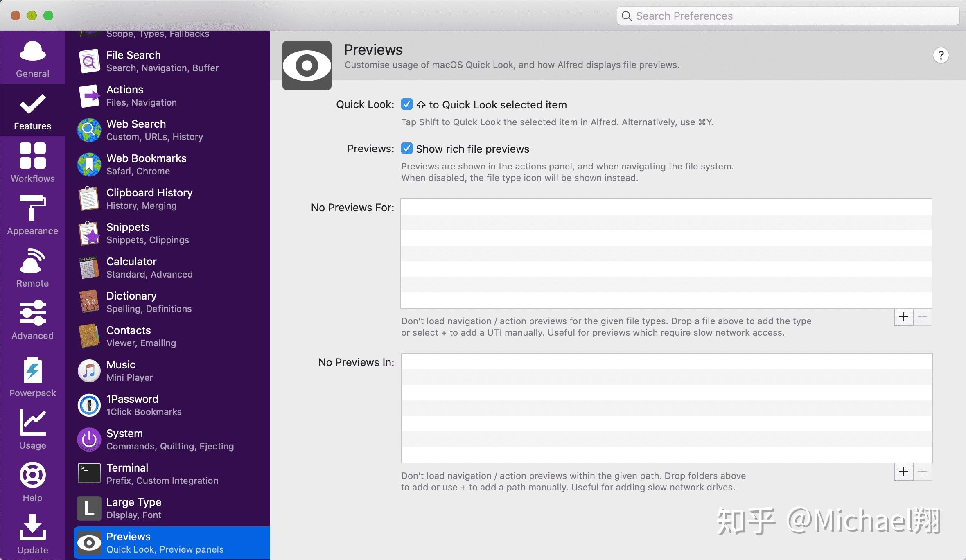Image resolution: width=966 pixels, height=560 pixels.
Task: Disable Shift to Quick Look checkbox
Action: (406, 104)
